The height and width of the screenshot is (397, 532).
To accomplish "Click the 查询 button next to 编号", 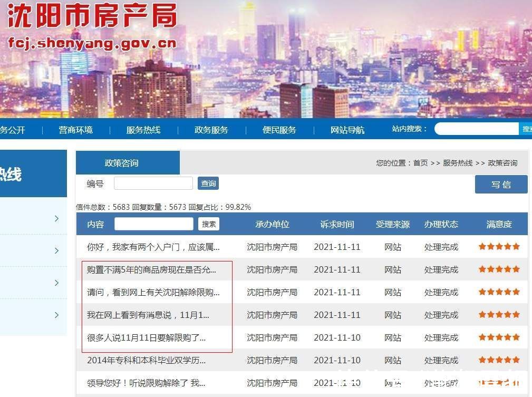I will tap(208, 183).
